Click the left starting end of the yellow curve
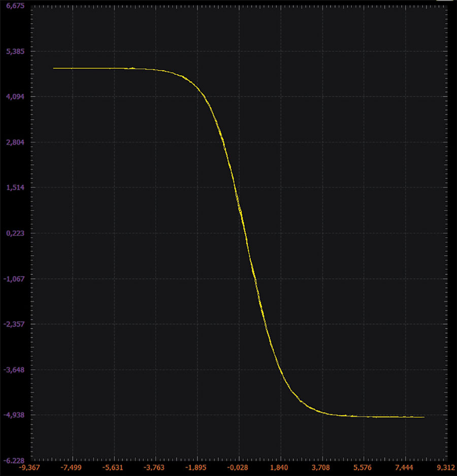Screen dimensions: 457x476 [54, 68]
